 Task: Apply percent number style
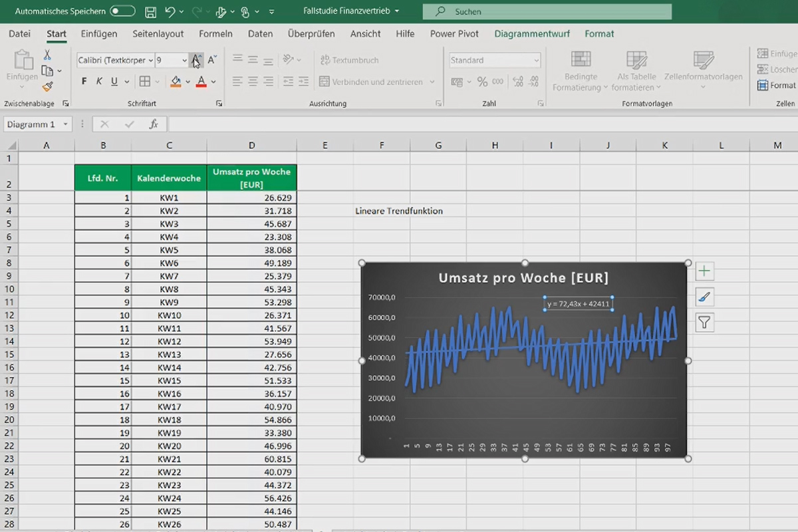(482, 82)
